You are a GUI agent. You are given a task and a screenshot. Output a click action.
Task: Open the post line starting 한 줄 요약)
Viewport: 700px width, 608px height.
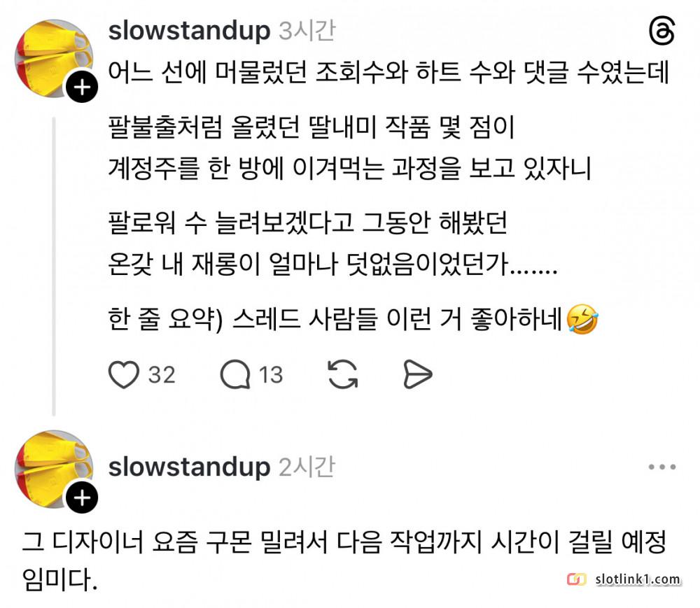click(353, 319)
